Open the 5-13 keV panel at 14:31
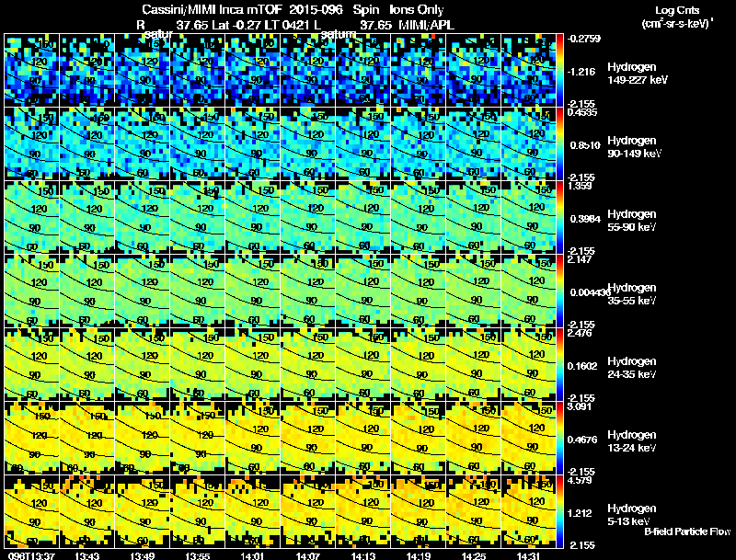Screen dimensions: 736x560 [x=528, y=512]
